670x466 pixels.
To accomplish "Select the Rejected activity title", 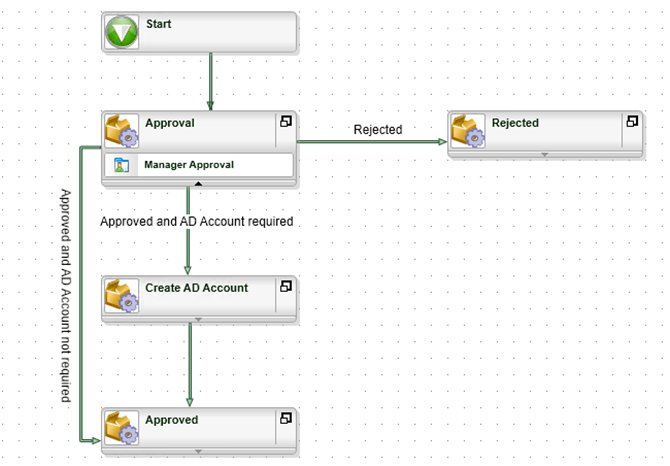I will pos(515,123).
